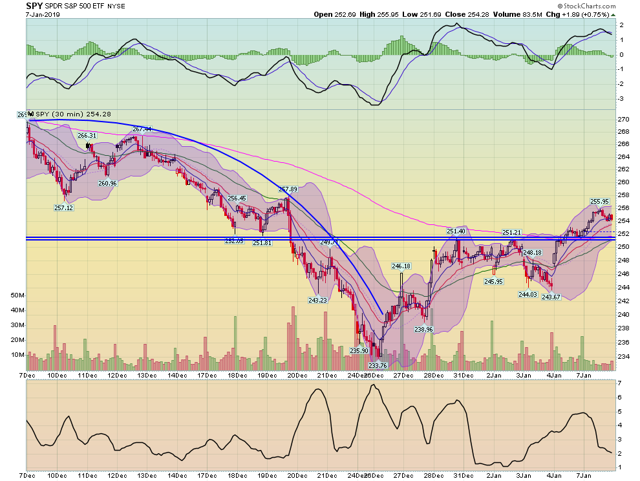Click the 233.76 bottom price annotation

point(378,365)
